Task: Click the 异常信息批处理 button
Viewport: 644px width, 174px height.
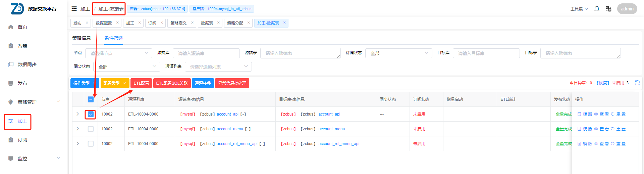Action: (x=232, y=83)
